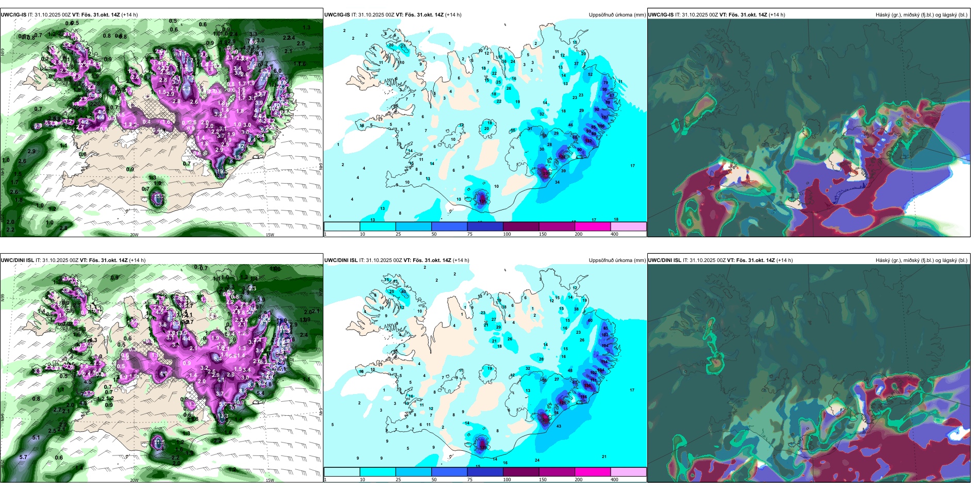980x490 pixels.
Task: Open the UWC/IG-IS wind and precipitation map
Action: pos(161,128)
